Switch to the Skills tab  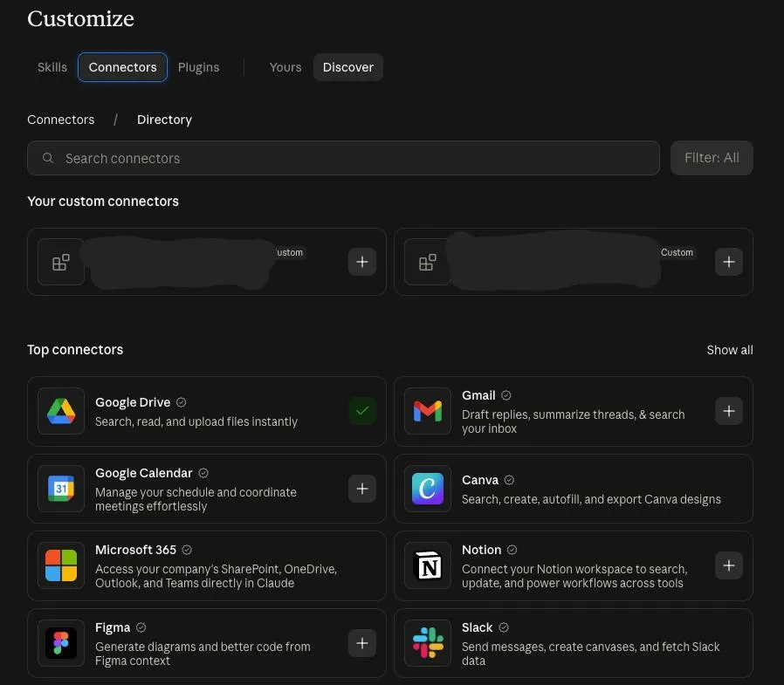click(x=52, y=67)
